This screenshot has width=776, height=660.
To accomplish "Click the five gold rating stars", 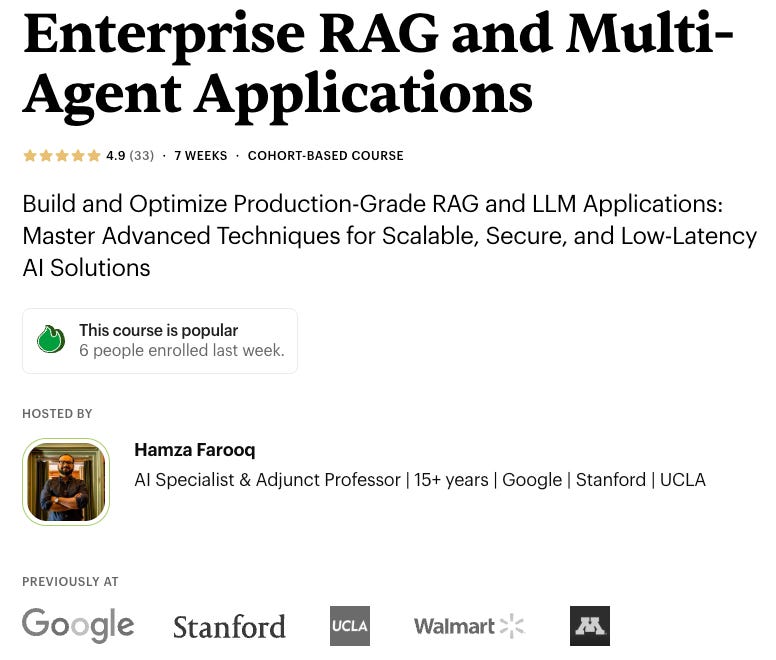I will tap(61, 156).
